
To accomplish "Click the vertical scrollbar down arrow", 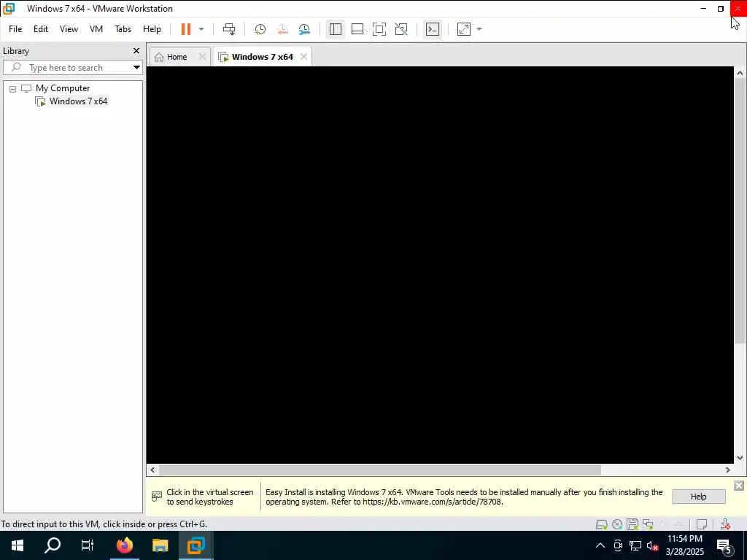I will [740, 458].
